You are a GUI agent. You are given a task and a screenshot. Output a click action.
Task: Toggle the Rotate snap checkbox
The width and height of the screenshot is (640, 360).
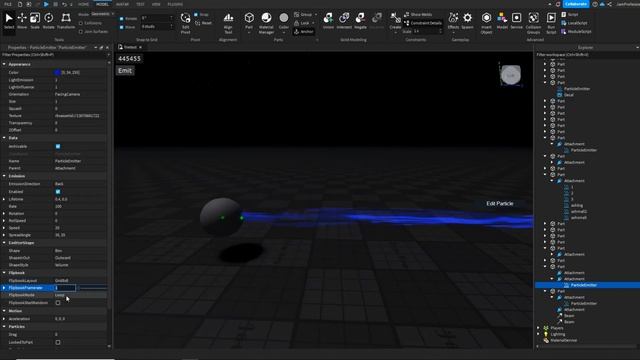tap(122, 18)
